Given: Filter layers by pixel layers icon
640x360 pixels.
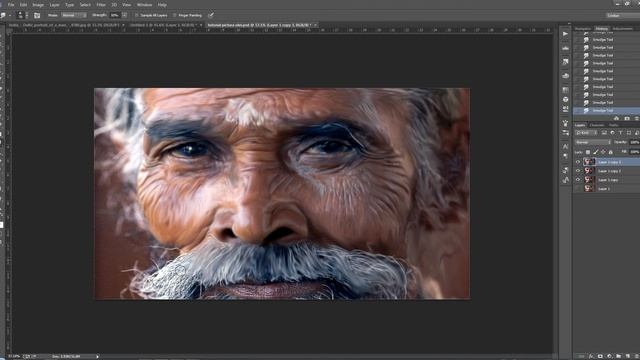Looking at the screenshot, I should [x=604, y=133].
